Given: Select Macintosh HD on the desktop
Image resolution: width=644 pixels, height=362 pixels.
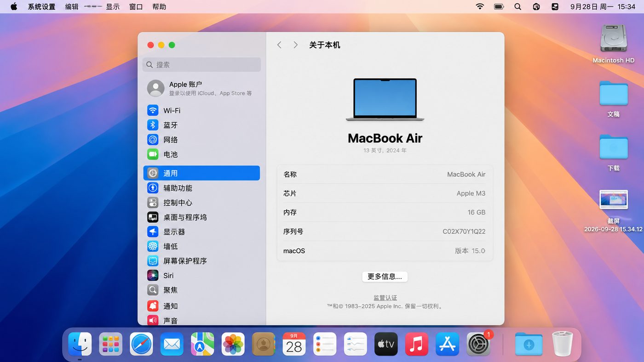Looking at the screenshot, I should tap(614, 44).
